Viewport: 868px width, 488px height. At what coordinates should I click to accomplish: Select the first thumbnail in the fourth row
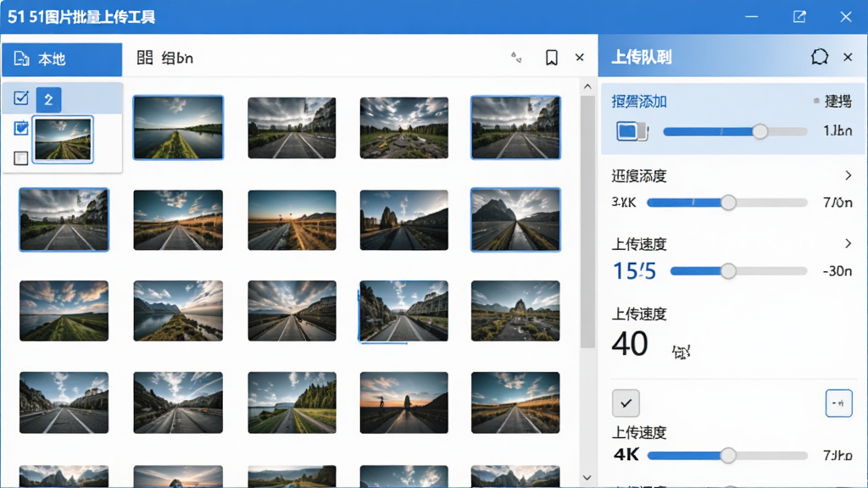tap(64, 402)
